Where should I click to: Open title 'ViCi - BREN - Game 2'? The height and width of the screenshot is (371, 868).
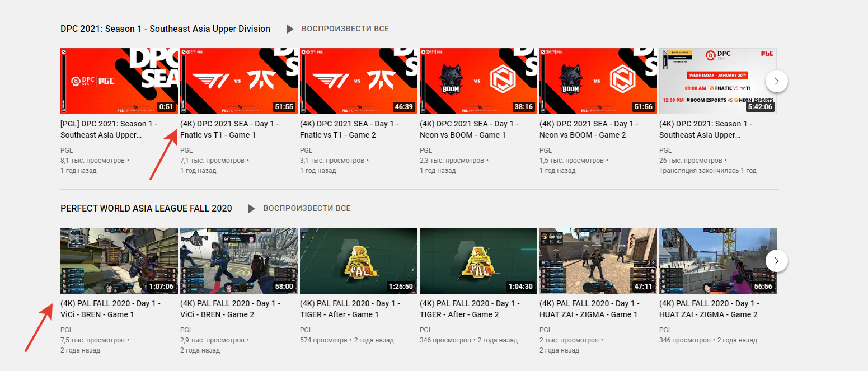pyautogui.click(x=231, y=309)
